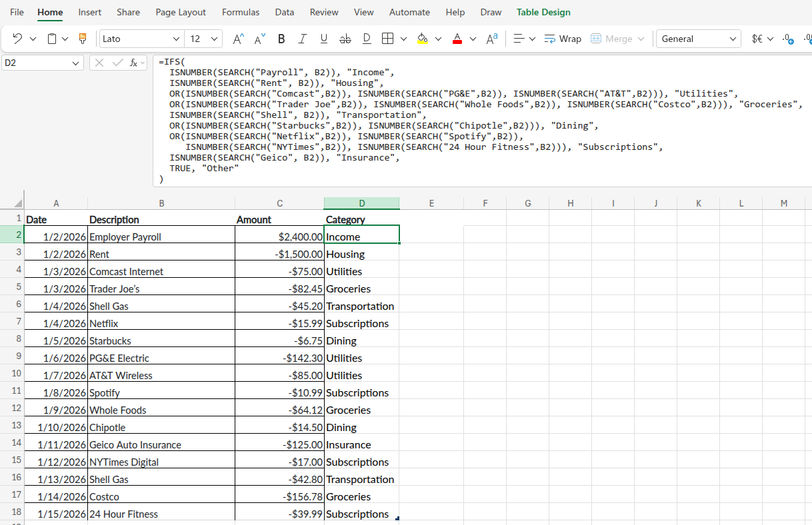
Task: Expand the font color palette arrow
Action: click(473, 39)
